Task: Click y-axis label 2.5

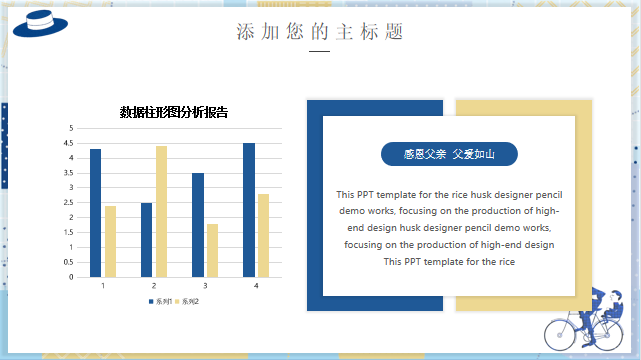Action: (68, 203)
